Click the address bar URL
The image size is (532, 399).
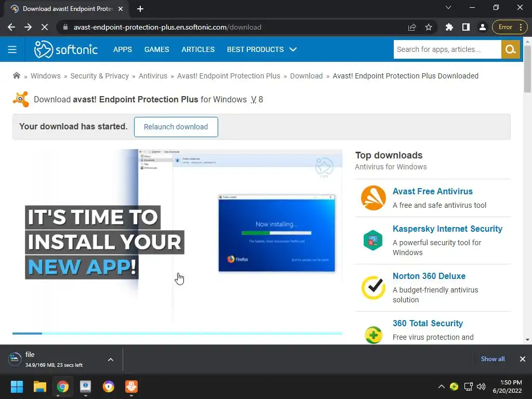[167, 27]
